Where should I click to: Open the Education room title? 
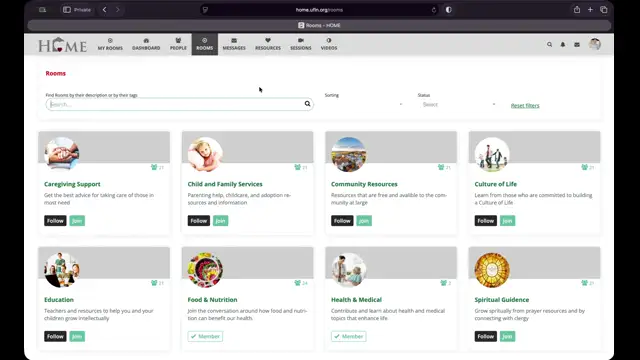pyautogui.click(x=59, y=300)
